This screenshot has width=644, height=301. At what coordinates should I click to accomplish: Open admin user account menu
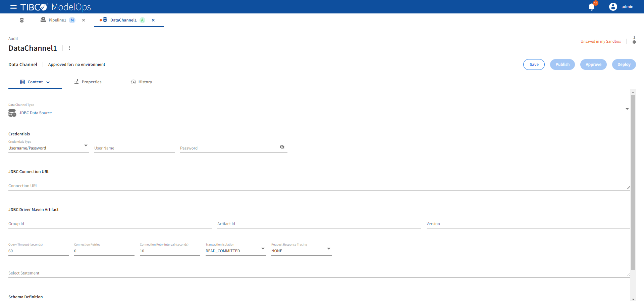[621, 7]
